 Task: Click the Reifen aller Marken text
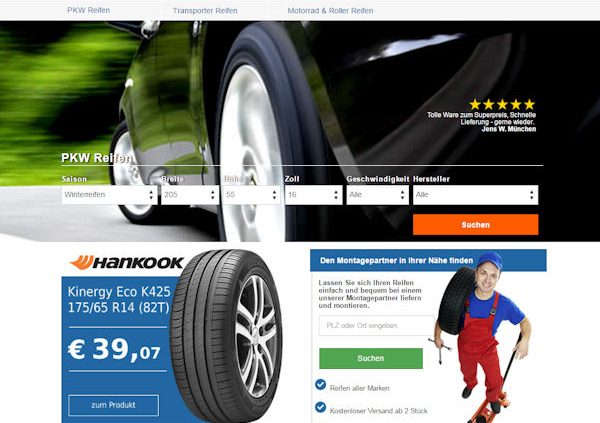(x=360, y=388)
